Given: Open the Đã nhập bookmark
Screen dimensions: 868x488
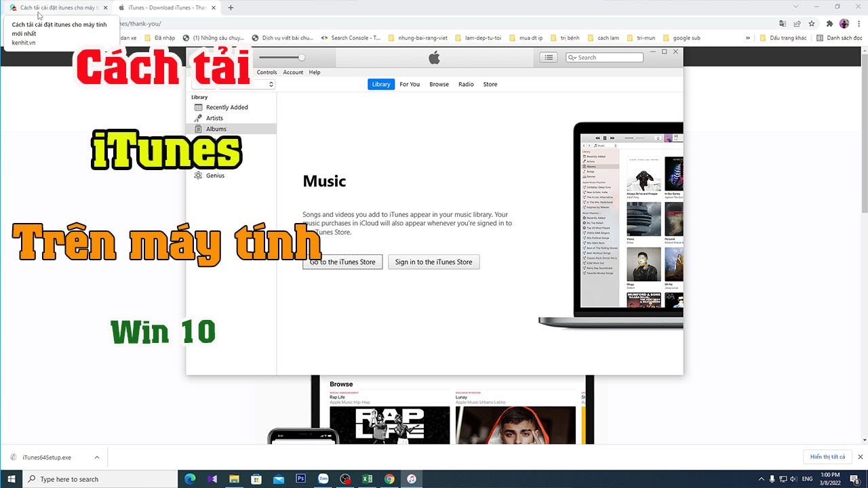Looking at the screenshot, I should [159, 38].
